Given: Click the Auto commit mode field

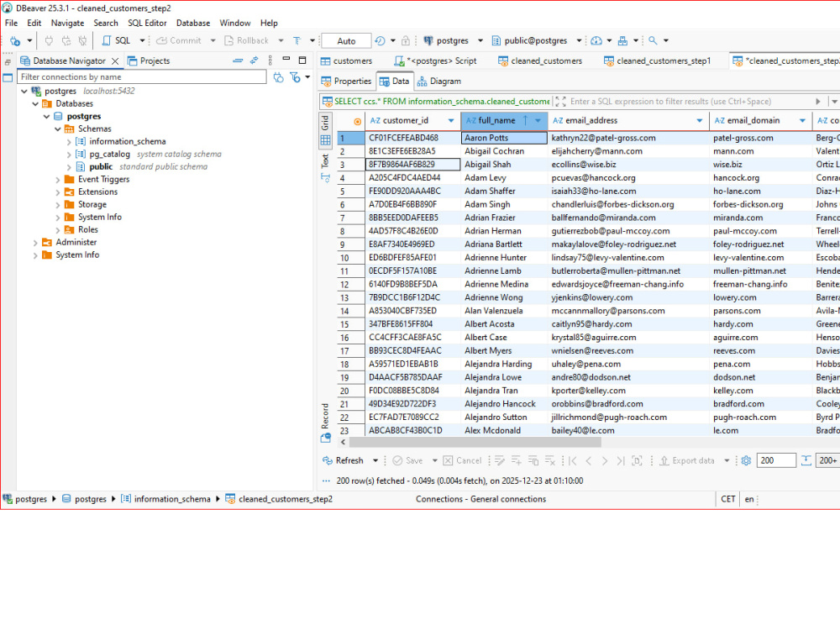Looking at the screenshot, I should tap(346, 40).
